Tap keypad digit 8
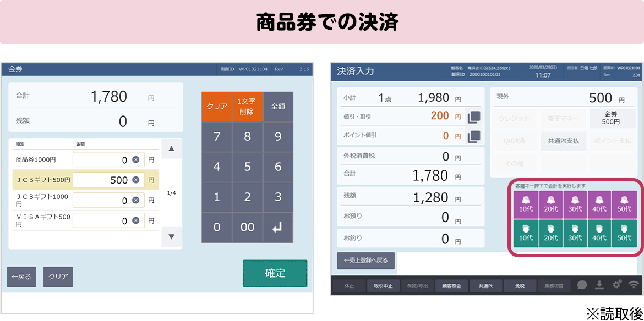The height and width of the screenshot is (321, 644). [x=247, y=137]
